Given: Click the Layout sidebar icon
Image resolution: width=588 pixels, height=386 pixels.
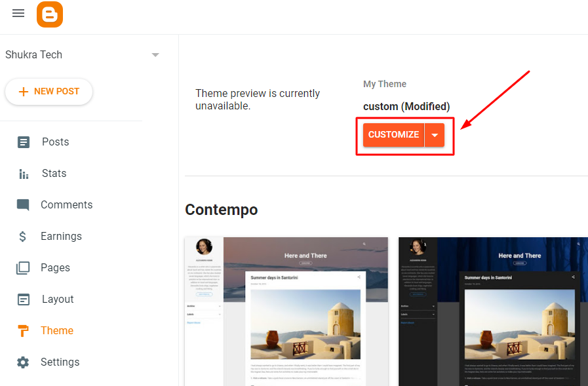Looking at the screenshot, I should point(23,299).
